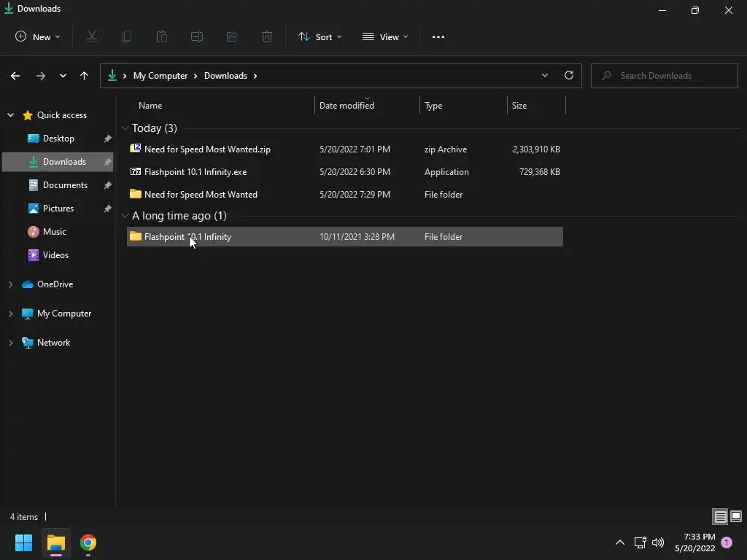Viewport: 747px width, 560px height.
Task: Sort by the Type column header
Action: (433, 106)
